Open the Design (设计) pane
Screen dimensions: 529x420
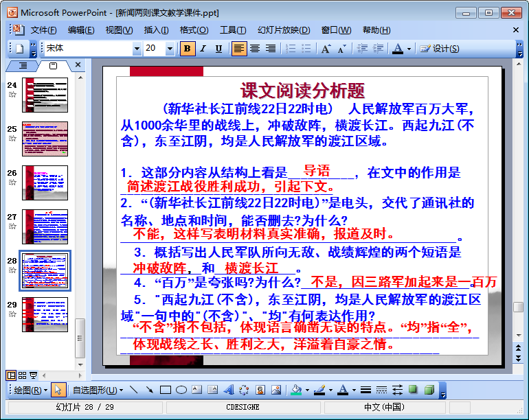[x=439, y=49]
